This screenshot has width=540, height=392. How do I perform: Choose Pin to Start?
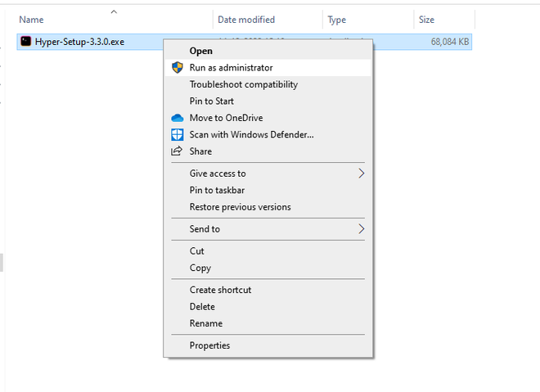point(212,101)
